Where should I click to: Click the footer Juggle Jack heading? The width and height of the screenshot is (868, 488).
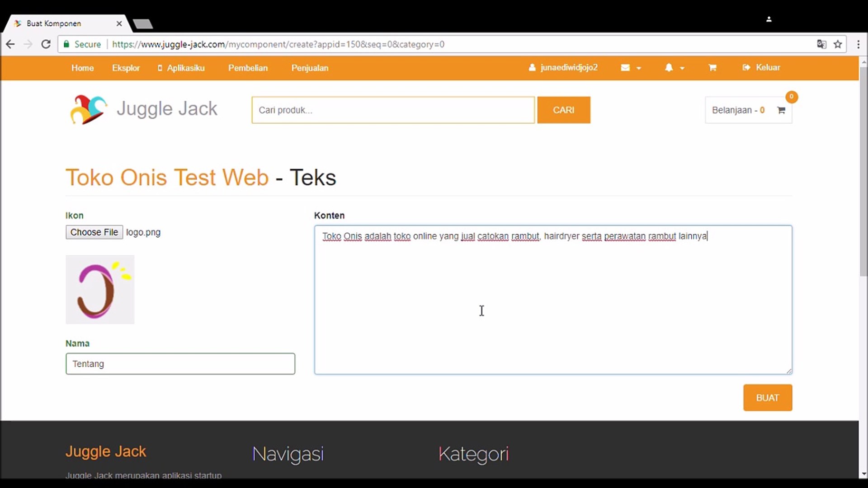point(106,451)
